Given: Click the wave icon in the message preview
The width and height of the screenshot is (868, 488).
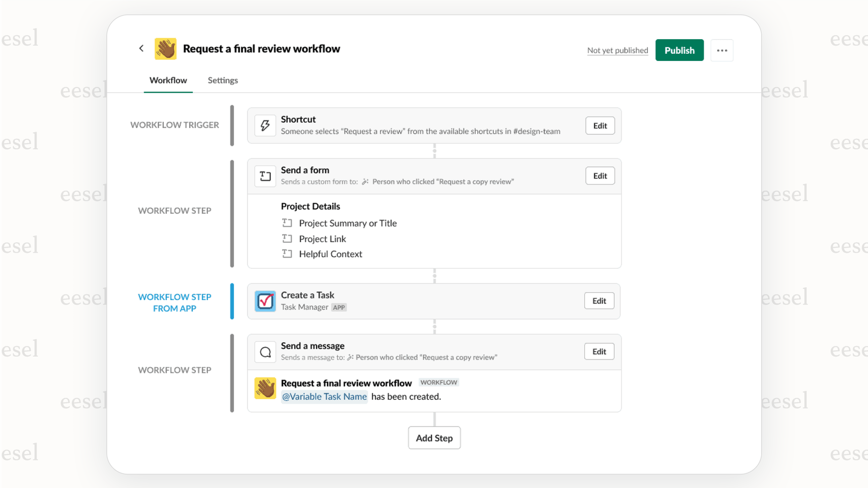Looking at the screenshot, I should click(265, 389).
